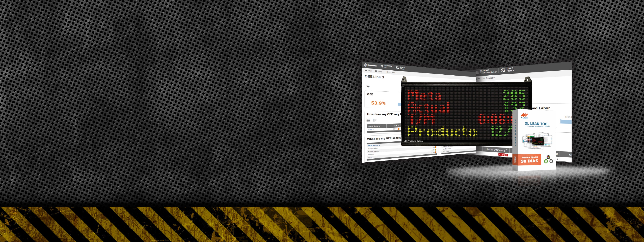Open the REPORTS OEE menu label
644x242 pixels.
coord(388,67)
